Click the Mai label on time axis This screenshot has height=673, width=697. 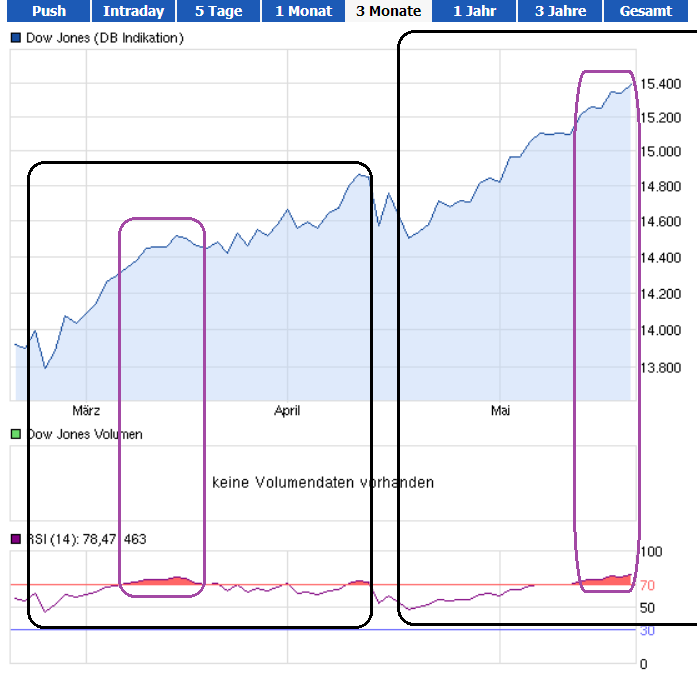(501, 410)
